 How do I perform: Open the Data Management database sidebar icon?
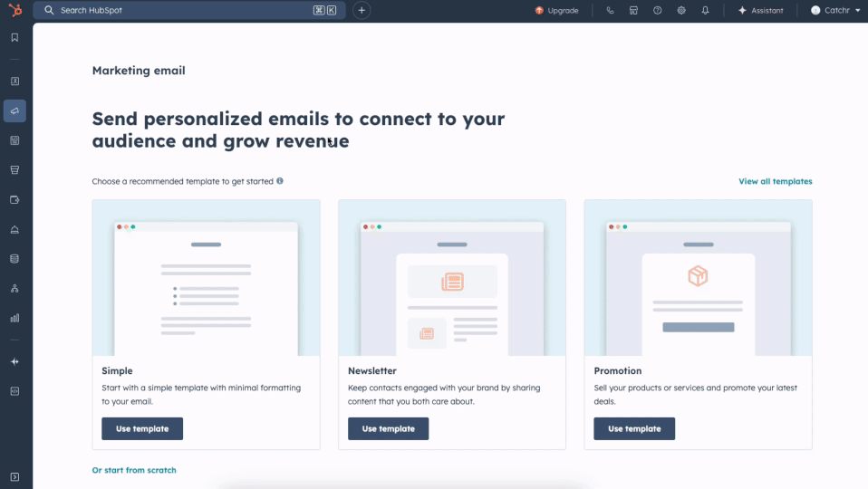[x=14, y=259]
